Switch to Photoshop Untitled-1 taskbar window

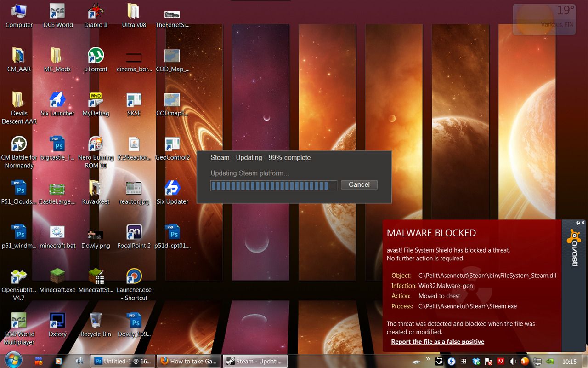123,361
